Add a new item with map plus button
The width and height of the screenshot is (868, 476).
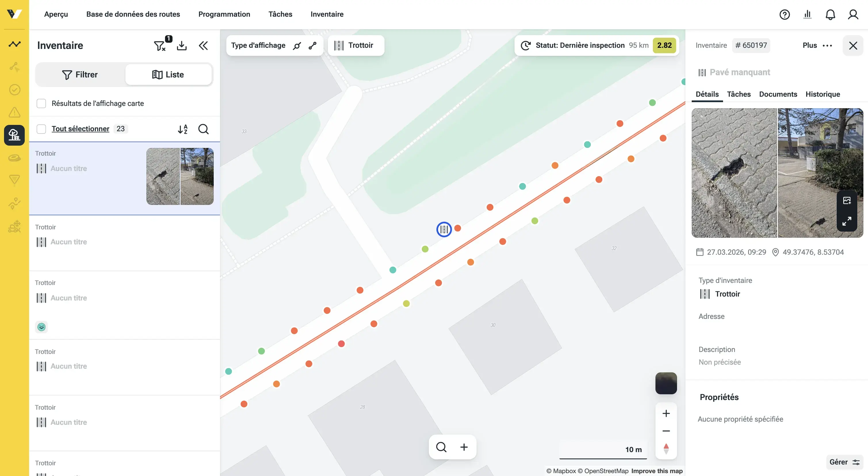click(x=464, y=447)
